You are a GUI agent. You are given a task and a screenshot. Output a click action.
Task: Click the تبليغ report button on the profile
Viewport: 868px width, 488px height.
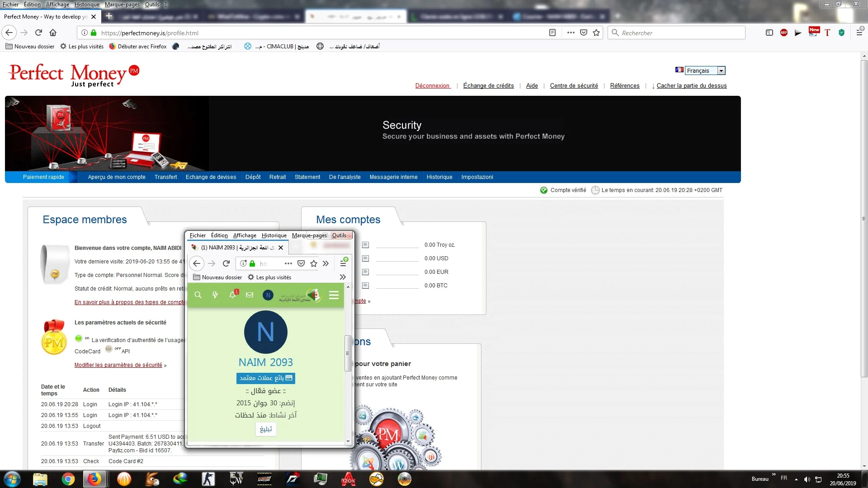pyautogui.click(x=266, y=429)
